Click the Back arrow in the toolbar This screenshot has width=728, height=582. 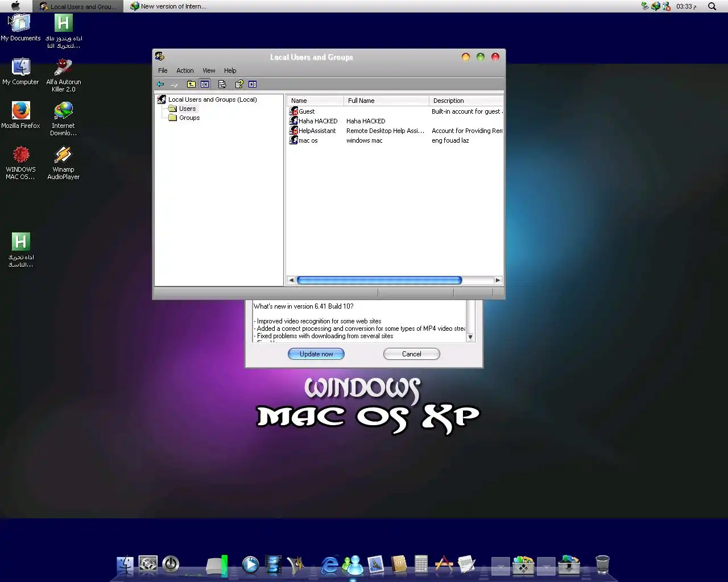(160, 84)
